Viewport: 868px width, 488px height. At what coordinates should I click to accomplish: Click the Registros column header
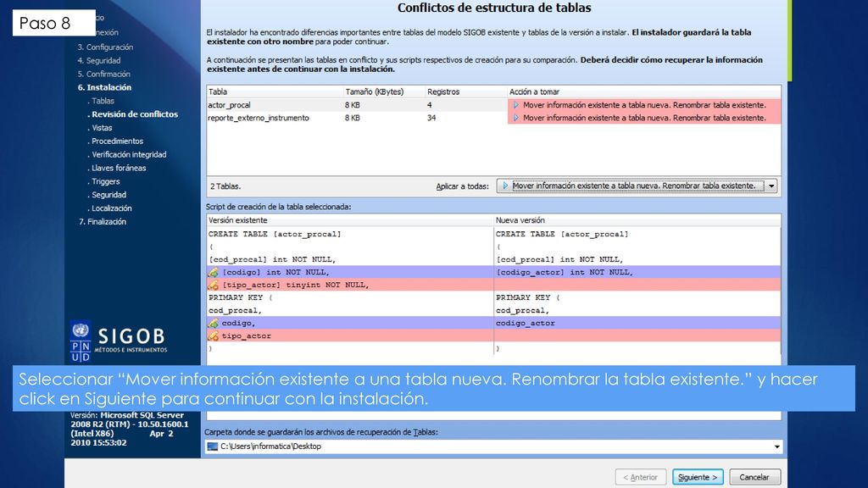[x=466, y=91]
